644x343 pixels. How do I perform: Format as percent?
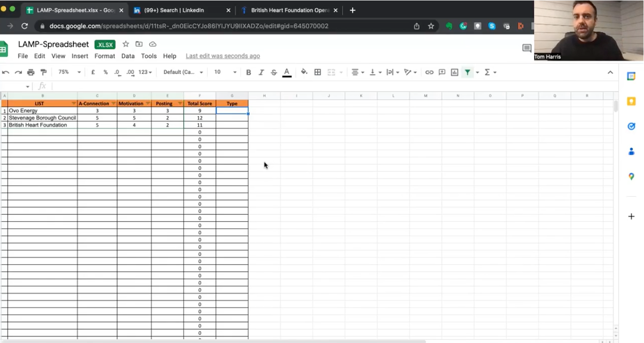[106, 72]
